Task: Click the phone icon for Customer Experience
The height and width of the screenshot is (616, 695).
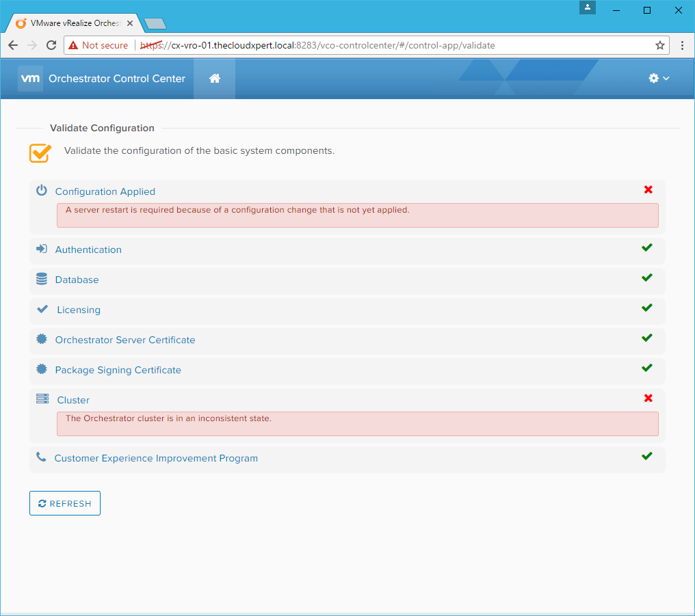Action: pos(42,457)
